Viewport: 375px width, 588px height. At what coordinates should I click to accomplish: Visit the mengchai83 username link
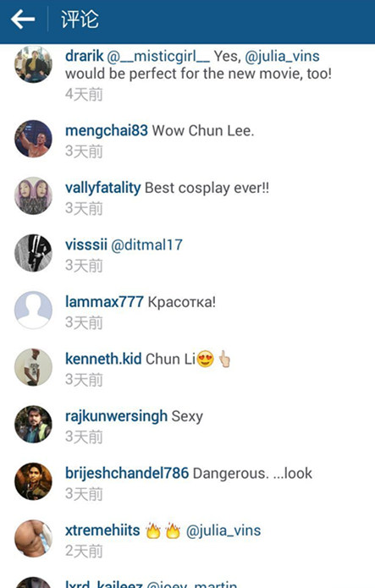click(107, 131)
